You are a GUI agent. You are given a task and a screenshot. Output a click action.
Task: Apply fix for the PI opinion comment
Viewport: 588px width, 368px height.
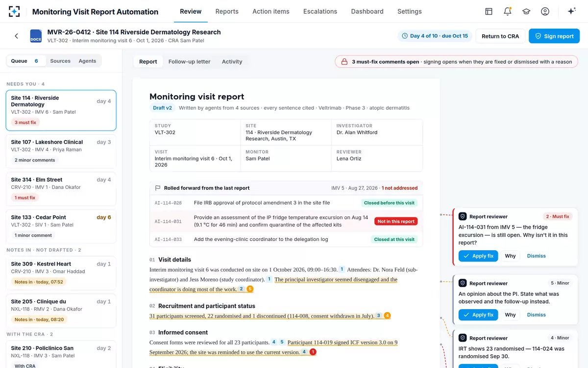tap(478, 315)
